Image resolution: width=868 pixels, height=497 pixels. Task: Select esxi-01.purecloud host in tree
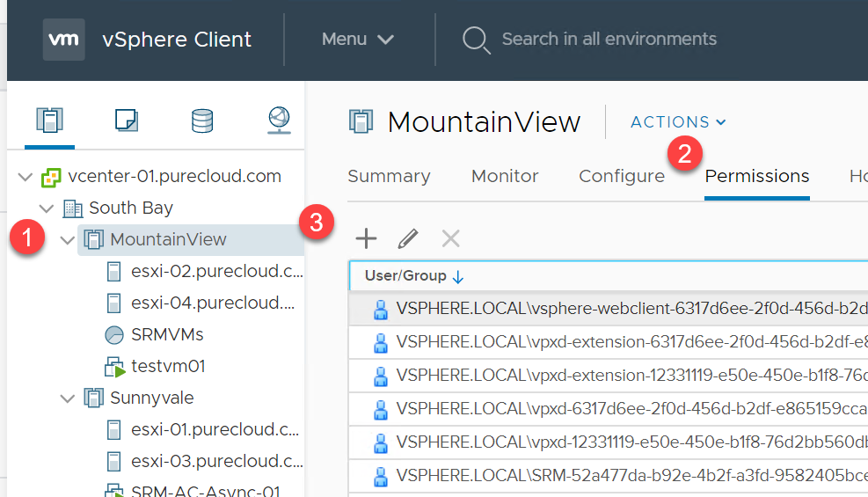[x=215, y=429]
